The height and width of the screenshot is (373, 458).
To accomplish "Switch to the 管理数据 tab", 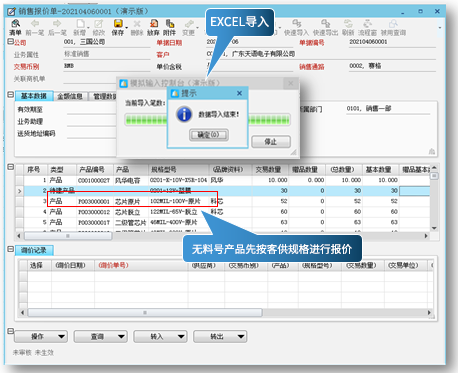I will (103, 96).
